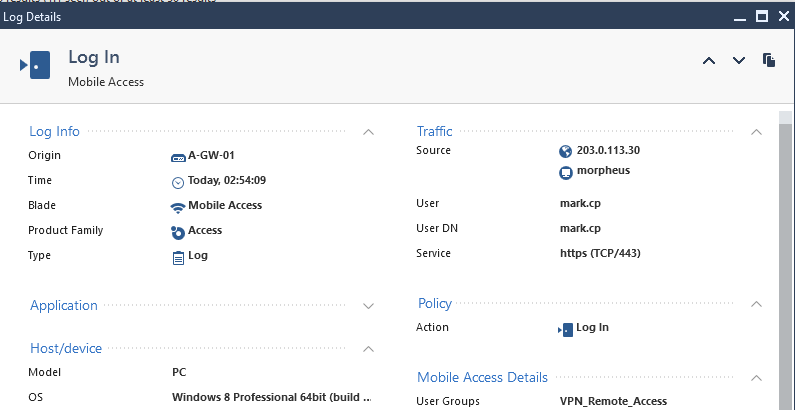Collapse the Policy section chevron
Screen dimensions: 795x410
[756, 304]
